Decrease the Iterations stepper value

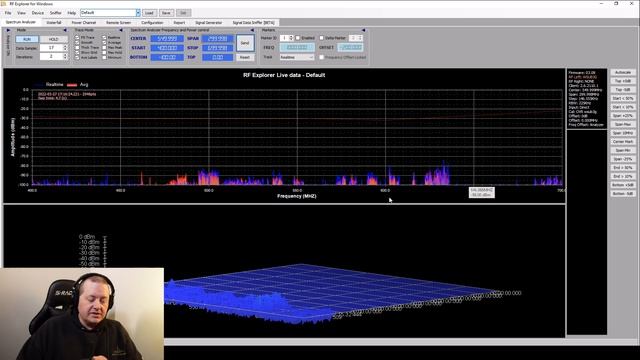coord(65,58)
